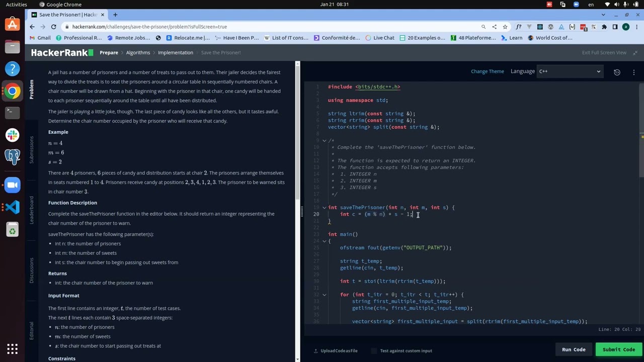Open editor settings three-dot menu
The height and width of the screenshot is (362, 644).
(634, 72)
